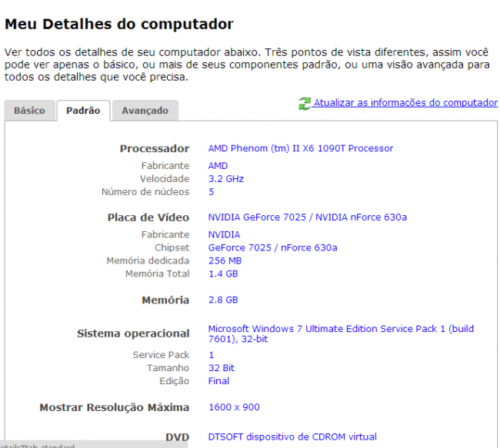Click the Service Pack label in the details list
Screen dimensions: 500x448
tap(161, 355)
